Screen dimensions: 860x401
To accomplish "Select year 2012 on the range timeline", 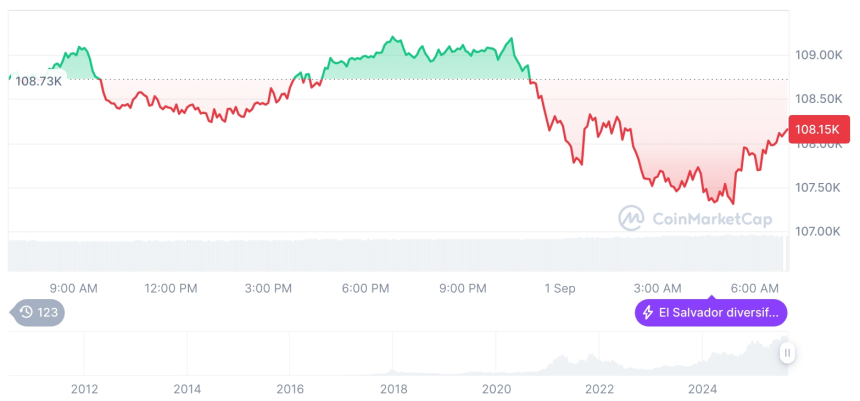I will click(x=84, y=388).
